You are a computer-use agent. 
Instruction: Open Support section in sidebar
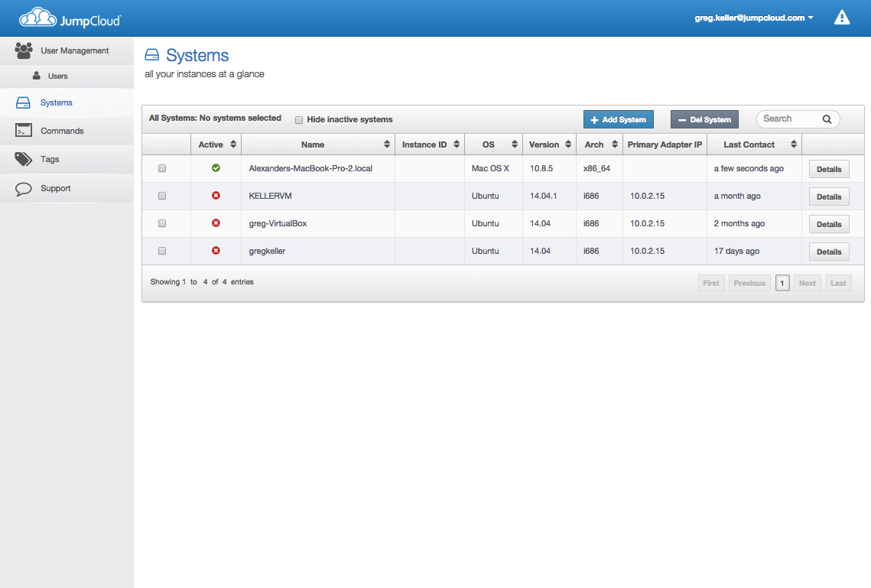point(67,188)
